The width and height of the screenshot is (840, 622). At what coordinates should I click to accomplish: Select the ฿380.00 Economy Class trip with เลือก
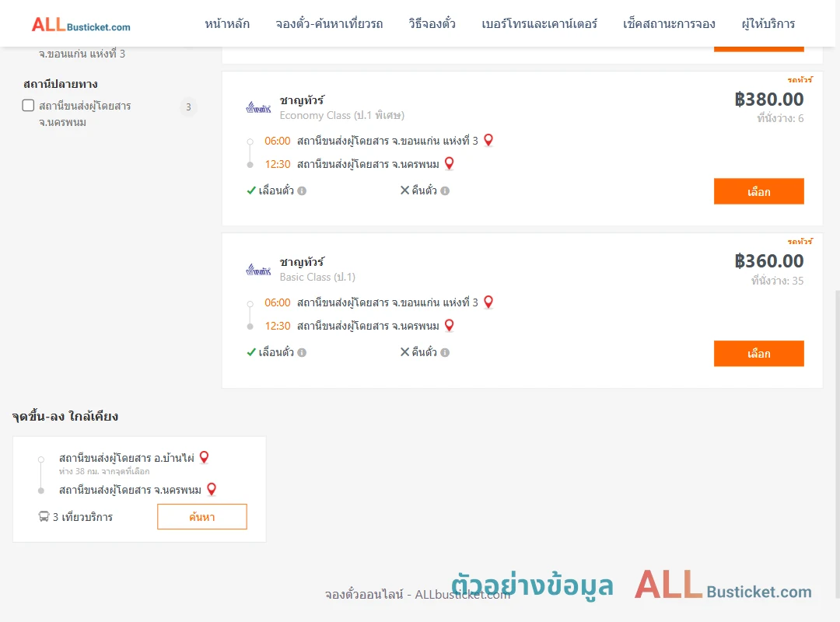click(x=758, y=191)
